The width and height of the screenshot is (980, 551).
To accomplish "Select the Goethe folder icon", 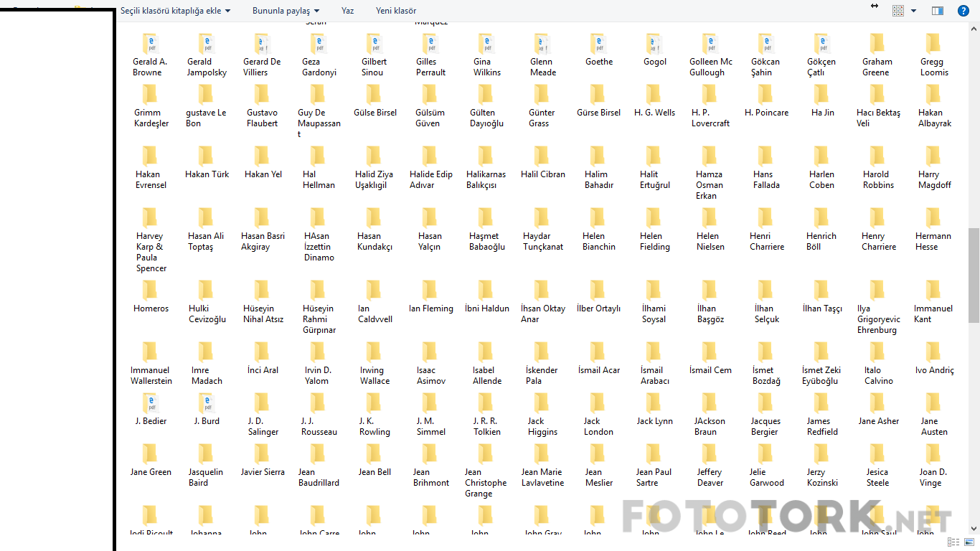I will pyautogui.click(x=598, y=44).
